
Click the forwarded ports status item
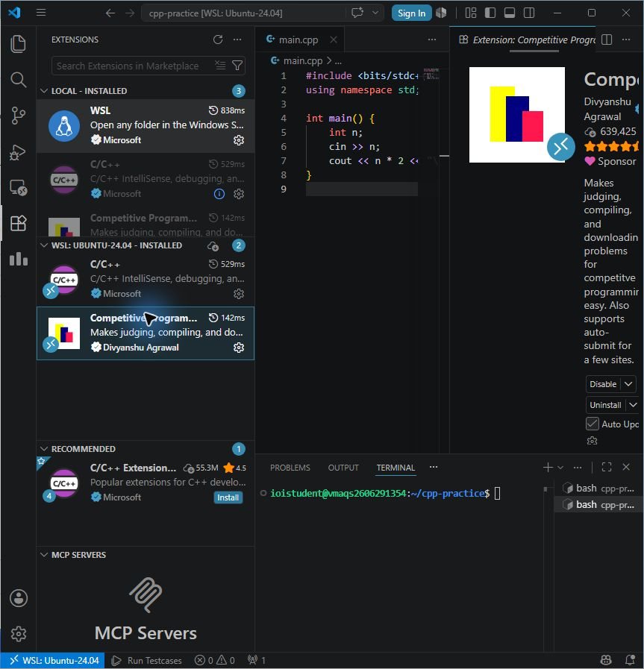(x=257, y=661)
